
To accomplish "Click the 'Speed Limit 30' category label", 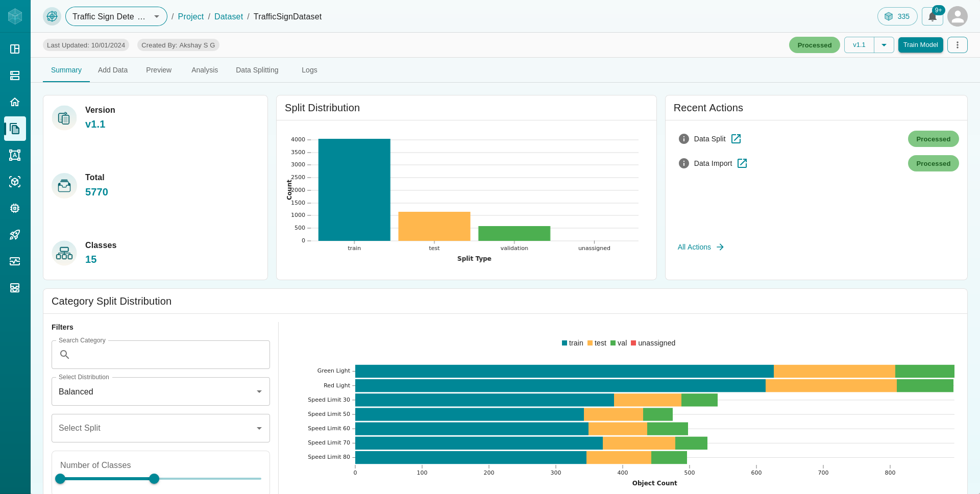I will click(329, 400).
